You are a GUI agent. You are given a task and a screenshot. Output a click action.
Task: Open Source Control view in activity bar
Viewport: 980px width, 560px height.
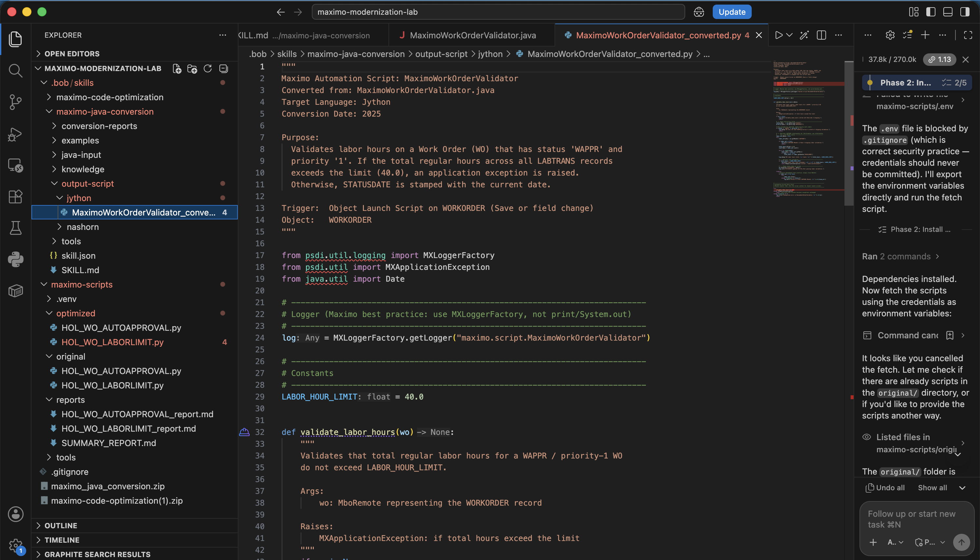click(15, 102)
